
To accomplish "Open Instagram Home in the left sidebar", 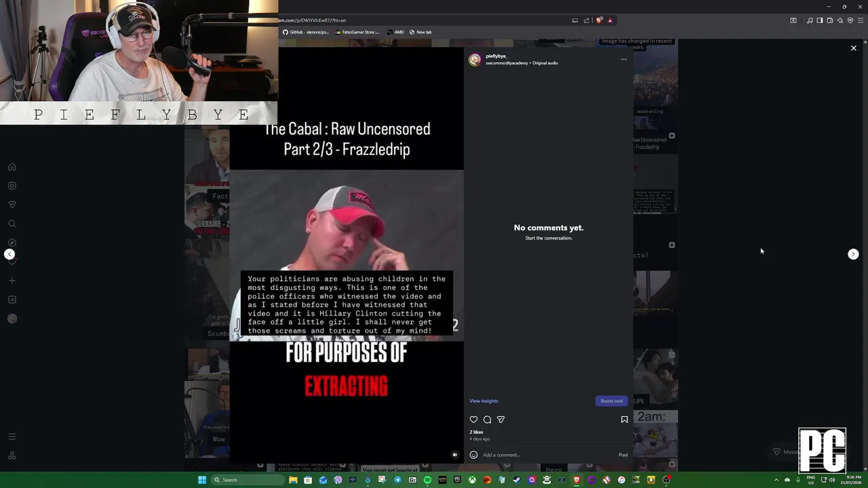I will point(12,167).
